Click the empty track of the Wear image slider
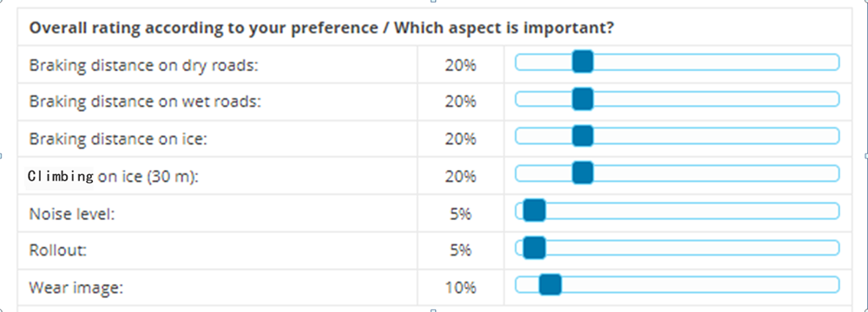The image size is (868, 312). coord(700,285)
